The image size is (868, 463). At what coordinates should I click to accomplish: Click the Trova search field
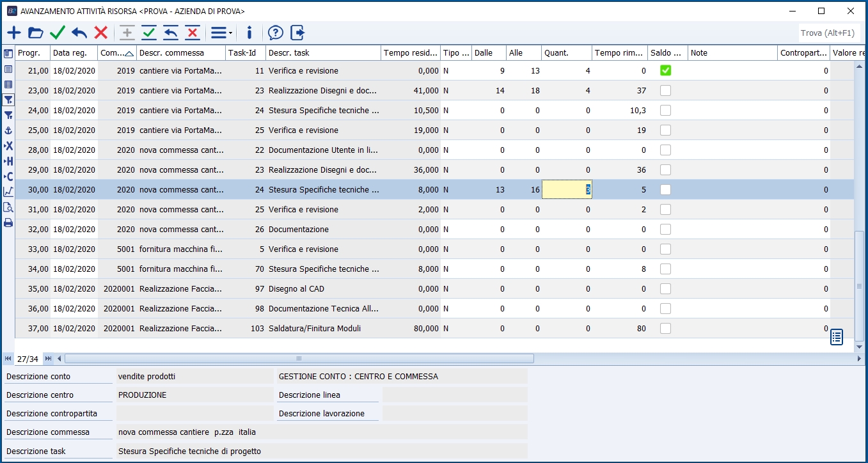click(829, 33)
